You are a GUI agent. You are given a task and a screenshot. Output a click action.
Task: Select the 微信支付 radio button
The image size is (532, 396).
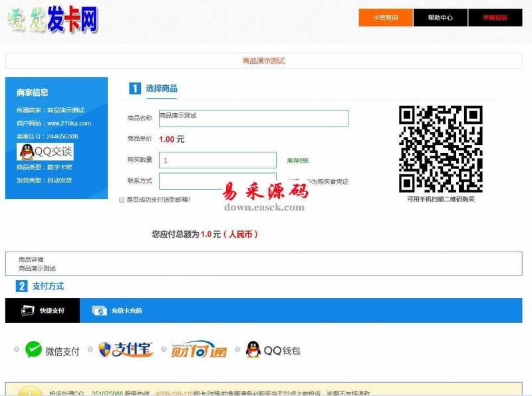click(x=16, y=349)
